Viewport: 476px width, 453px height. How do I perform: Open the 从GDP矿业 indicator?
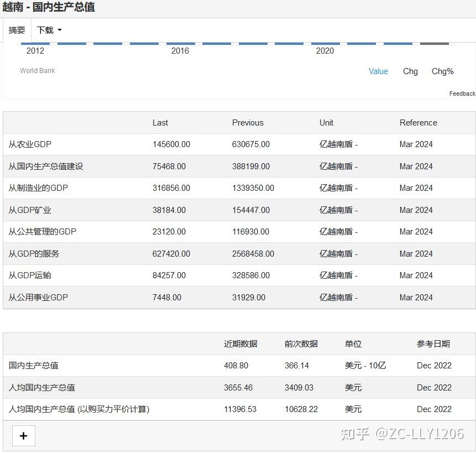(x=30, y=210)
